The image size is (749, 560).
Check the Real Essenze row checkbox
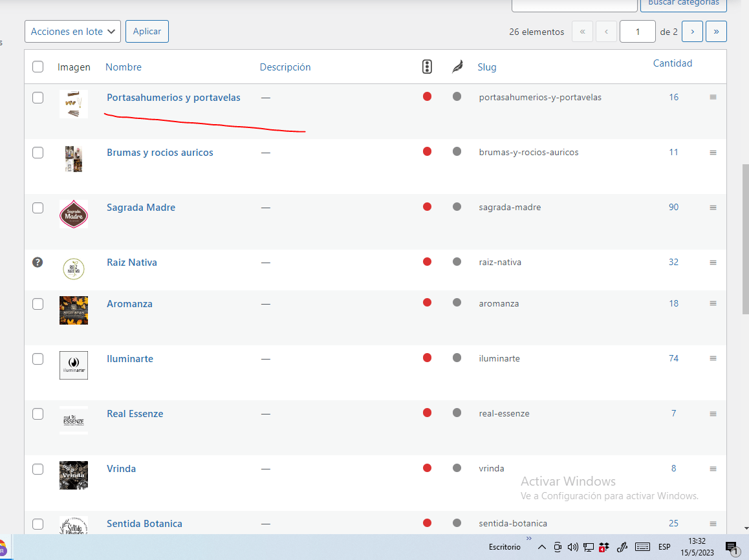[38, 414]
